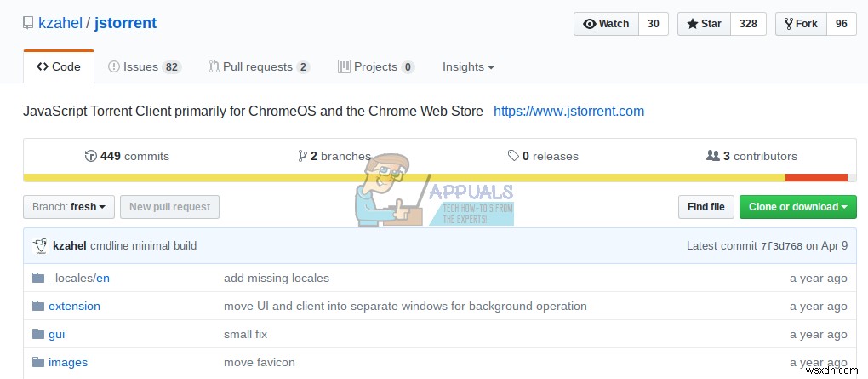
Task: Open the Branch: fresh dropdown
Action: click(69, 207)
